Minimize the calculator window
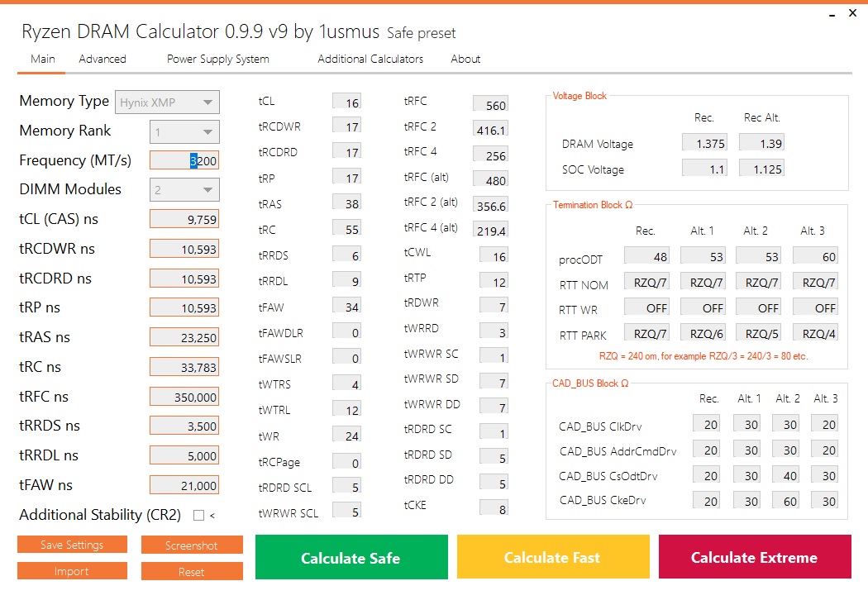Viewport: 868px width, 600px height. coord(832,14)
